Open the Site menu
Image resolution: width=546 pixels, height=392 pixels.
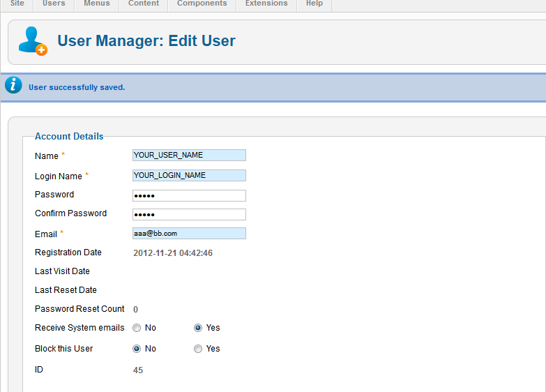[17, 4]
